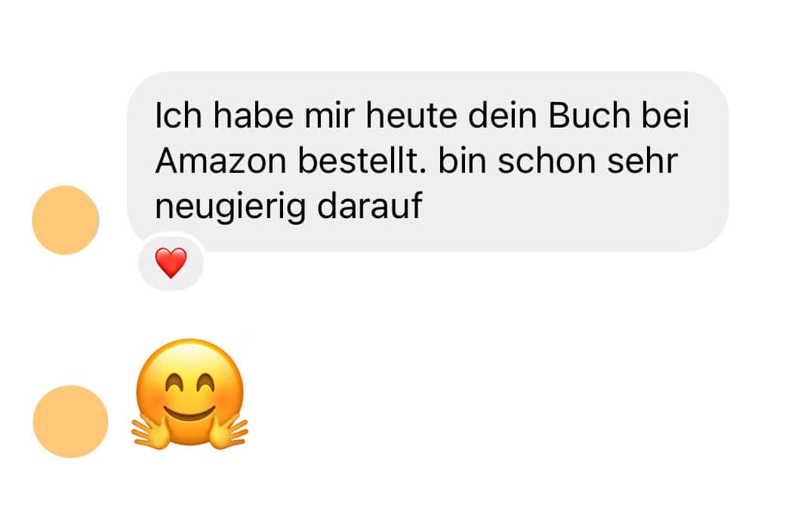Open the sender avatar beside the text message
The height and width of the screenshot is (532, 810).
point(65,220)
